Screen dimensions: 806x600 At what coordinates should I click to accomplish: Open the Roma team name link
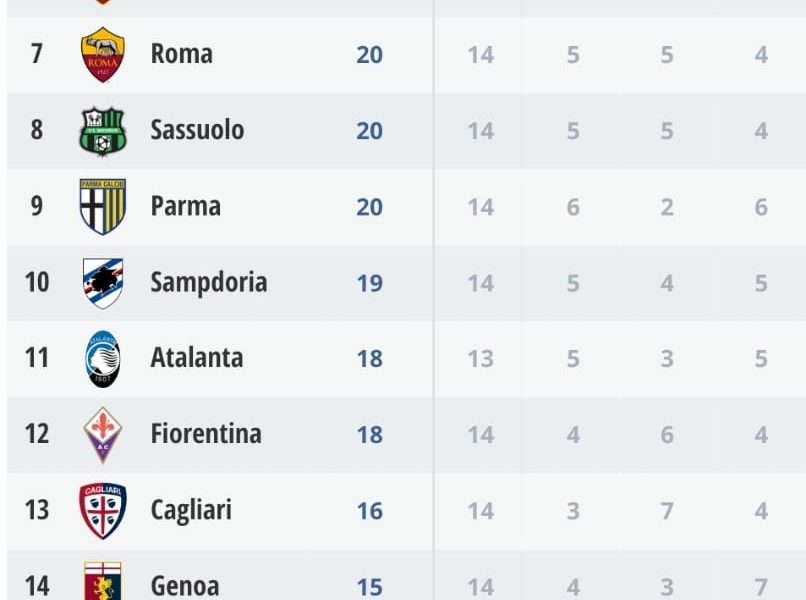pos(181,54)
